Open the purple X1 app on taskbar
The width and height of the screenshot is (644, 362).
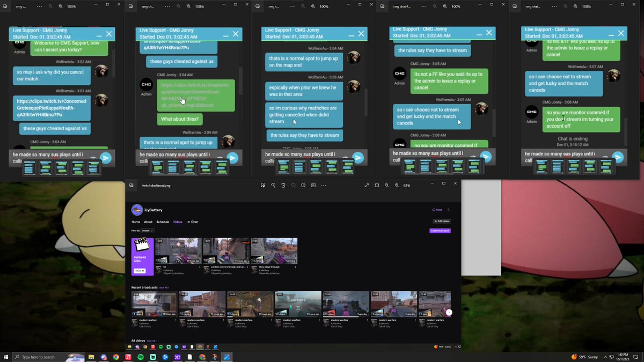[x=178, y=357]
